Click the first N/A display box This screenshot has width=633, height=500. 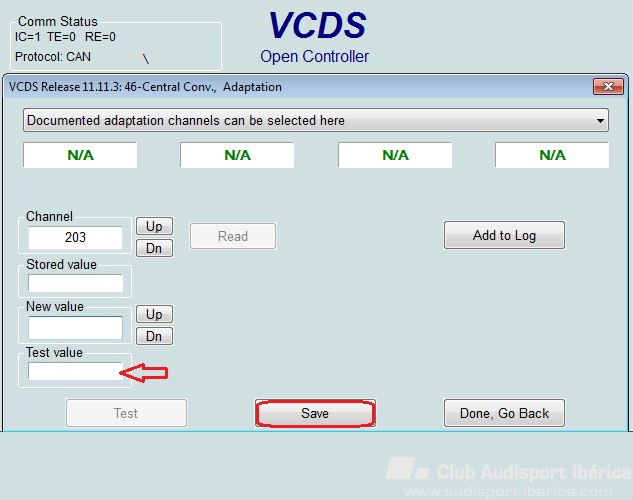click(80, 155)
